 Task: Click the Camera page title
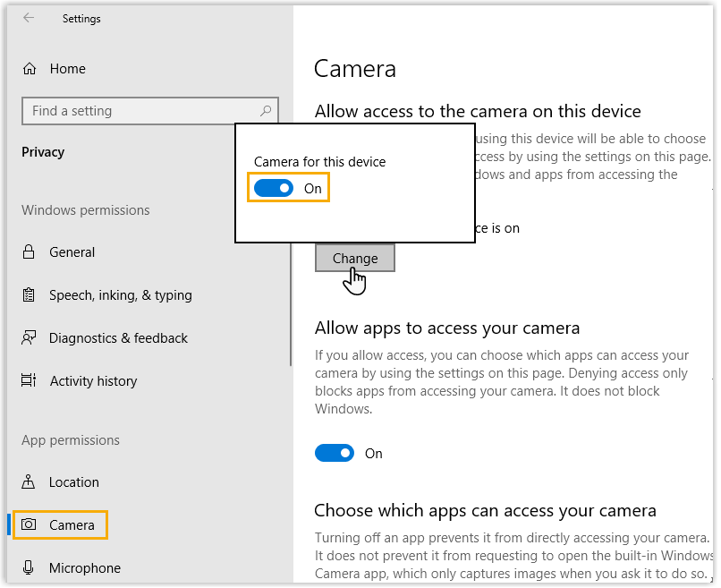coord(354,69)
